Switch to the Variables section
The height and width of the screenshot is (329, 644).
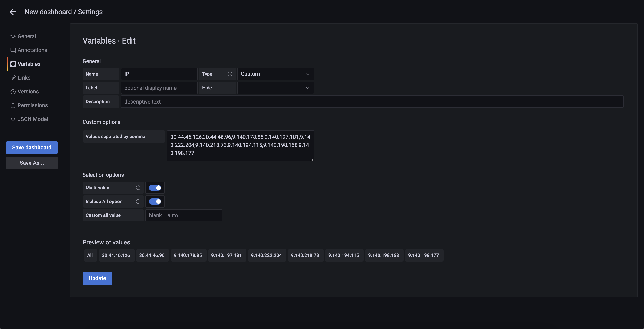click(x=29, y=64)
